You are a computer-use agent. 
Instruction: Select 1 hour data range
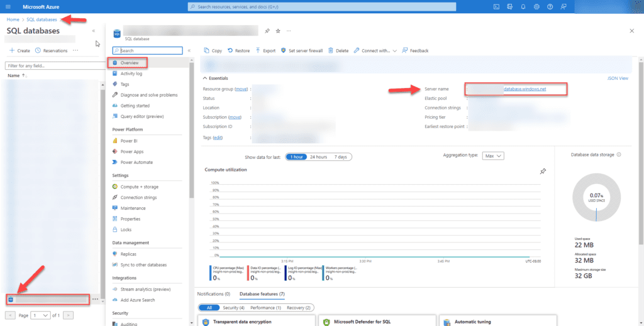[x=296, y=156]
